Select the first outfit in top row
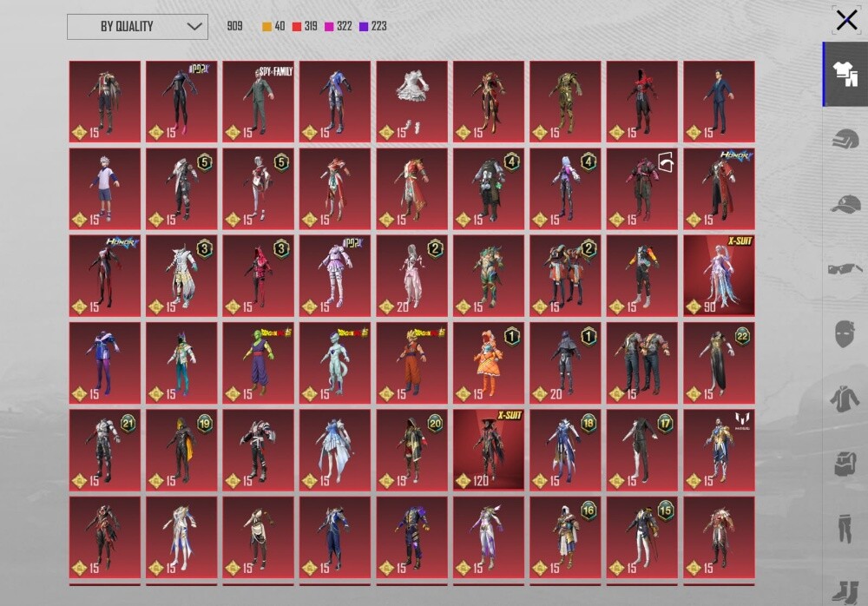 click(105, 102)
